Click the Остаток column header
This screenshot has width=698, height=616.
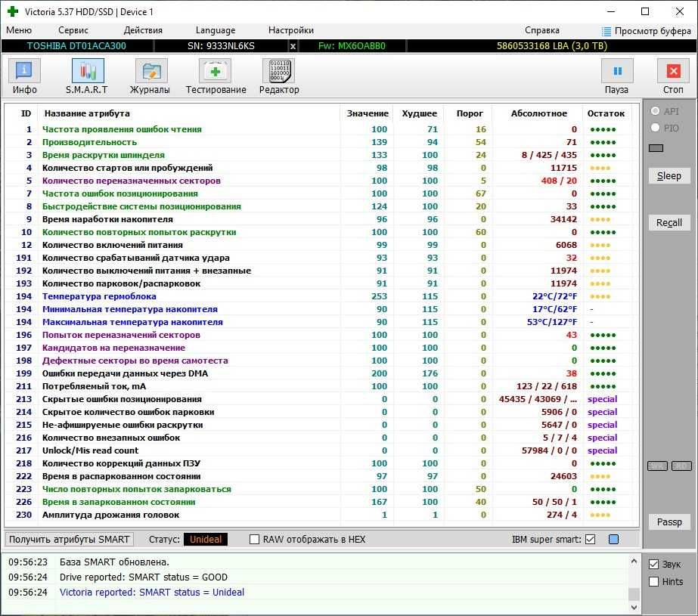pos(606,113)
